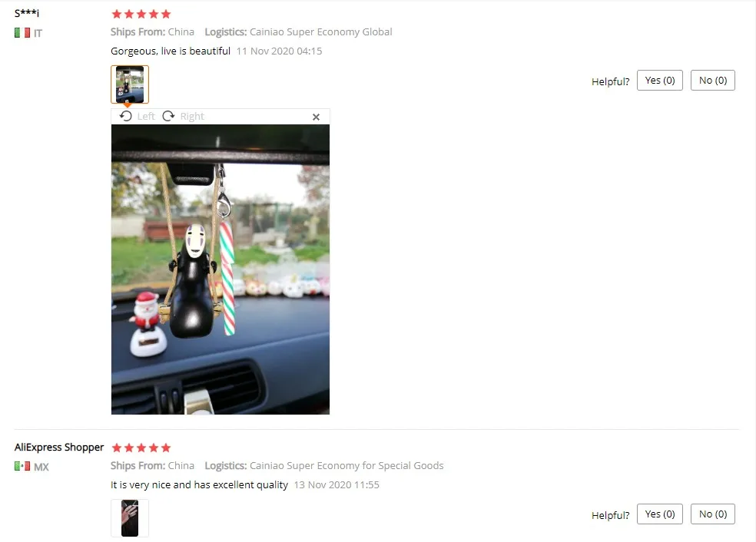Vote No (0) on the Mexican shopper's review

pyautogui.click(x=713, y=514)
